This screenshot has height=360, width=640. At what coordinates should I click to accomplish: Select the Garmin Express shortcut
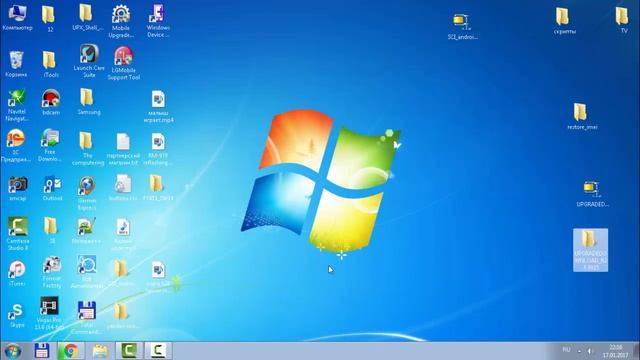click(87, 193)
